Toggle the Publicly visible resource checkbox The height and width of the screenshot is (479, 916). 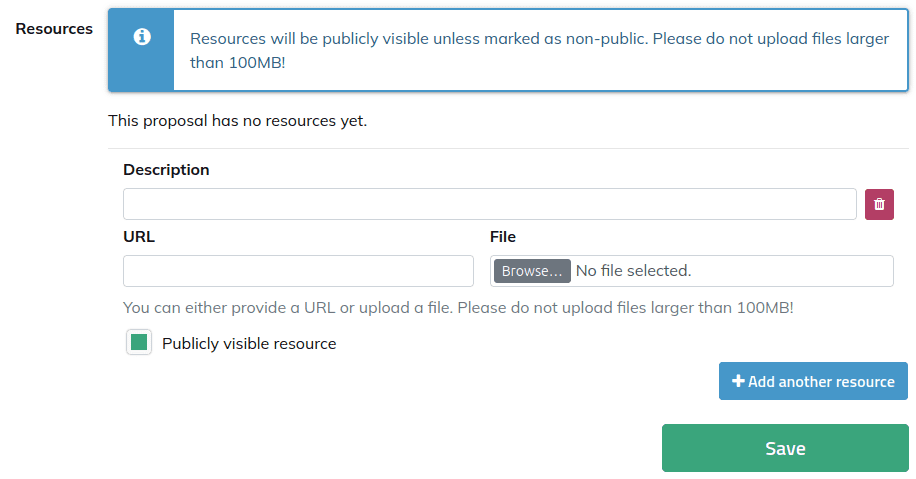(x=139, y=342)
